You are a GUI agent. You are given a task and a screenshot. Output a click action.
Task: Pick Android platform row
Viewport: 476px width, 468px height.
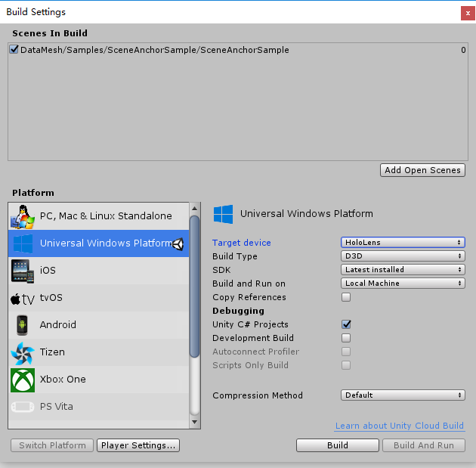pos(98,325)
